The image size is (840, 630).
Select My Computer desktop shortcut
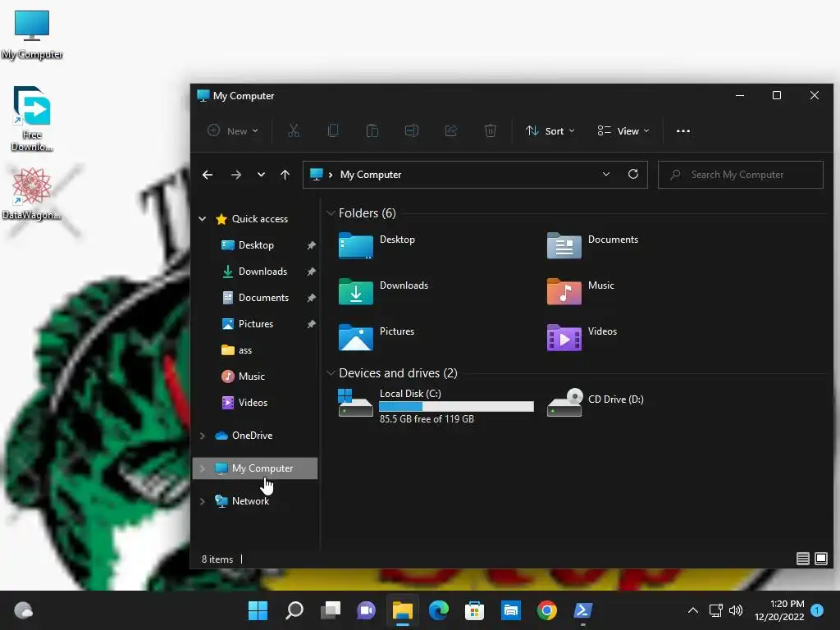32,34
